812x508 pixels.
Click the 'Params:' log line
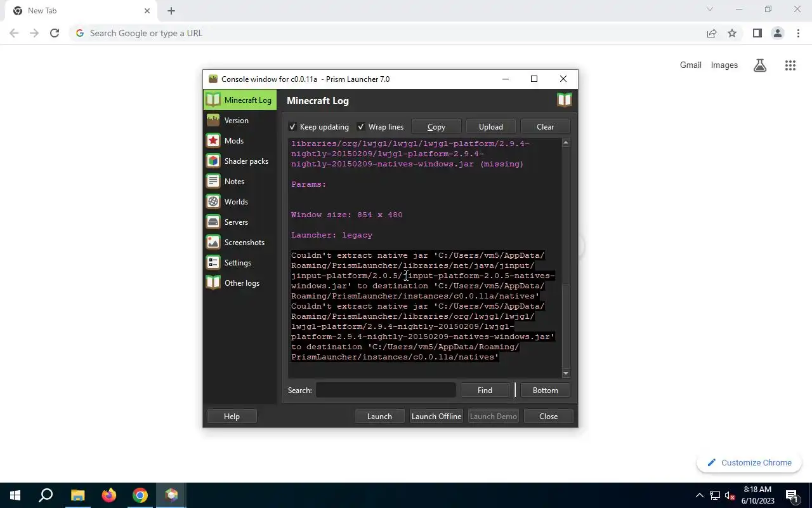(309, 184)
